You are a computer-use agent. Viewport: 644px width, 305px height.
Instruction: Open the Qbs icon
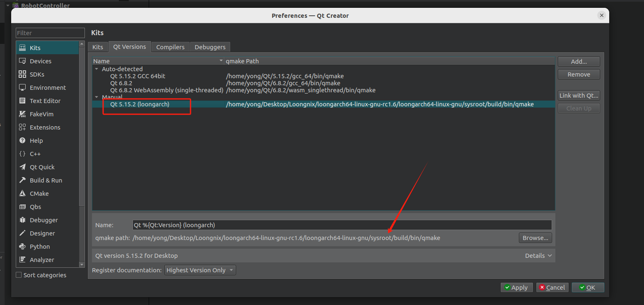click(x=22, y=207)
